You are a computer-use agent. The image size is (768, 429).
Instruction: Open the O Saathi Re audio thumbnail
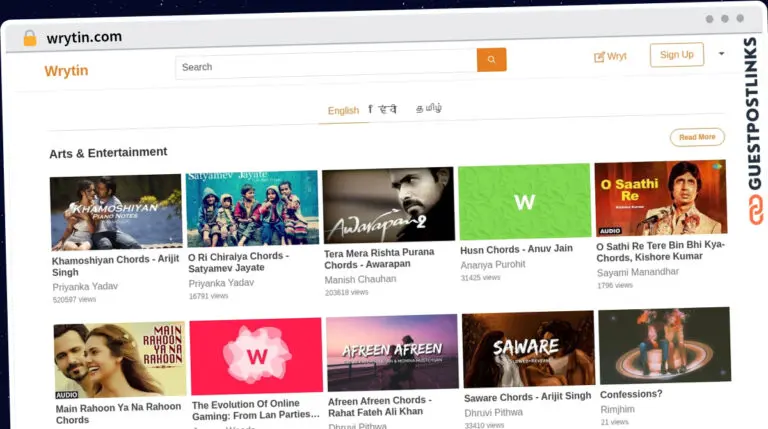click(x=660, y=198)
